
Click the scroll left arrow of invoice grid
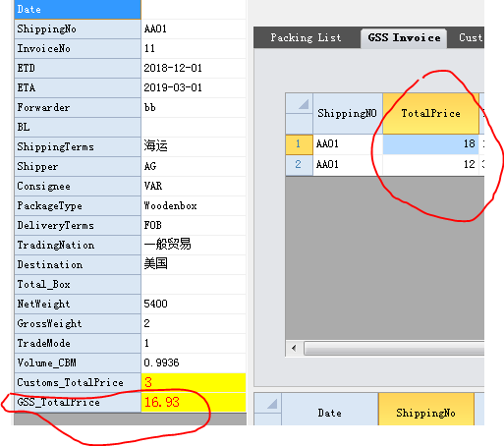294,348
